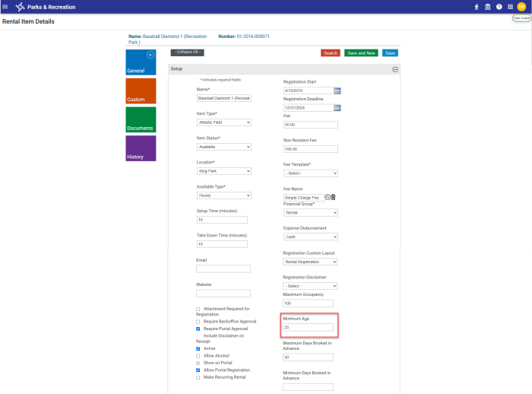Expand the Fee Template dropdown

click(310, 173)
